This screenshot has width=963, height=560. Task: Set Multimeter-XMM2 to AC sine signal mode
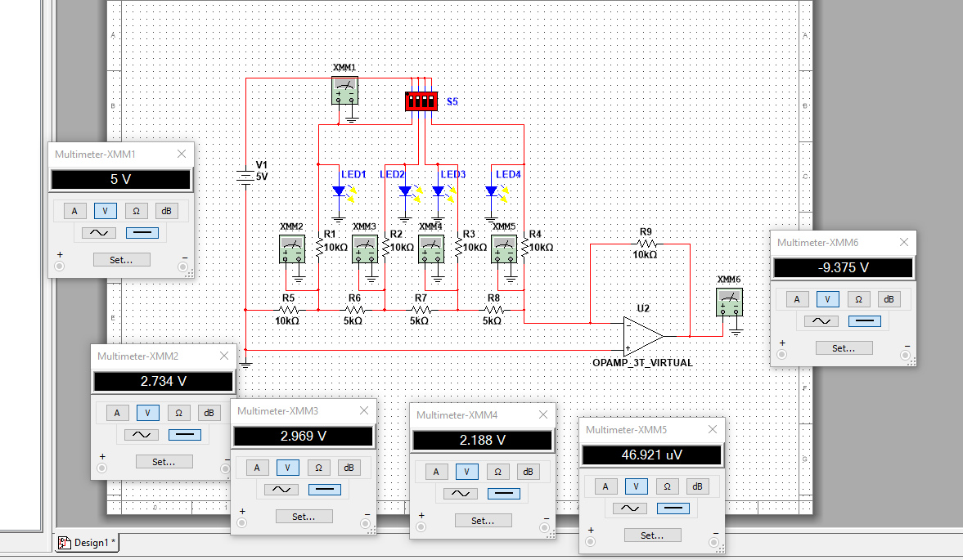click(x=142, y=435)
